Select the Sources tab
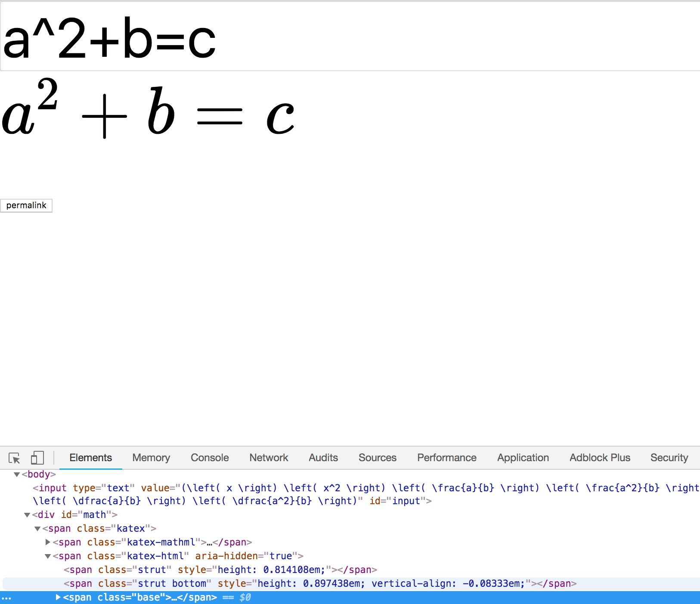This screenshot has width=700, height=604. [x=377, y=458]
